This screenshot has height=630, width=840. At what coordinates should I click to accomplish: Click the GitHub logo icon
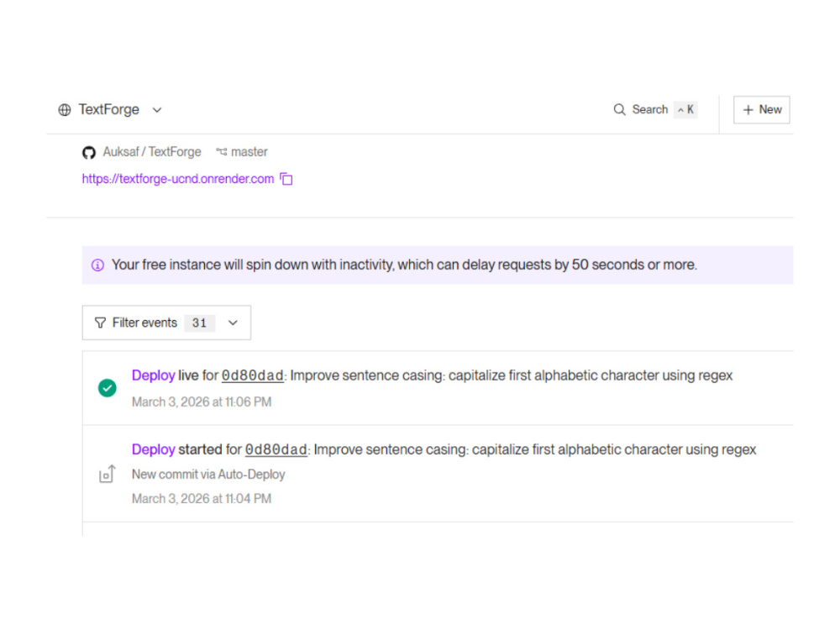(89, 153)
